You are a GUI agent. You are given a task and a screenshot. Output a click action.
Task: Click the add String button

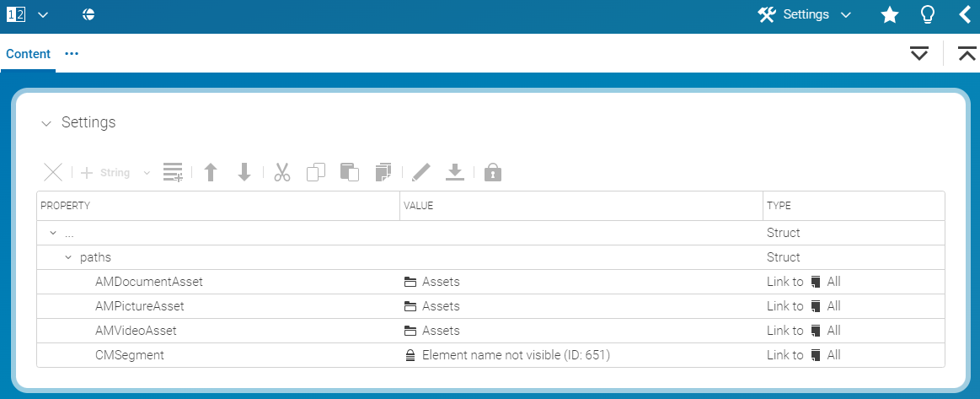coord(105,173)
